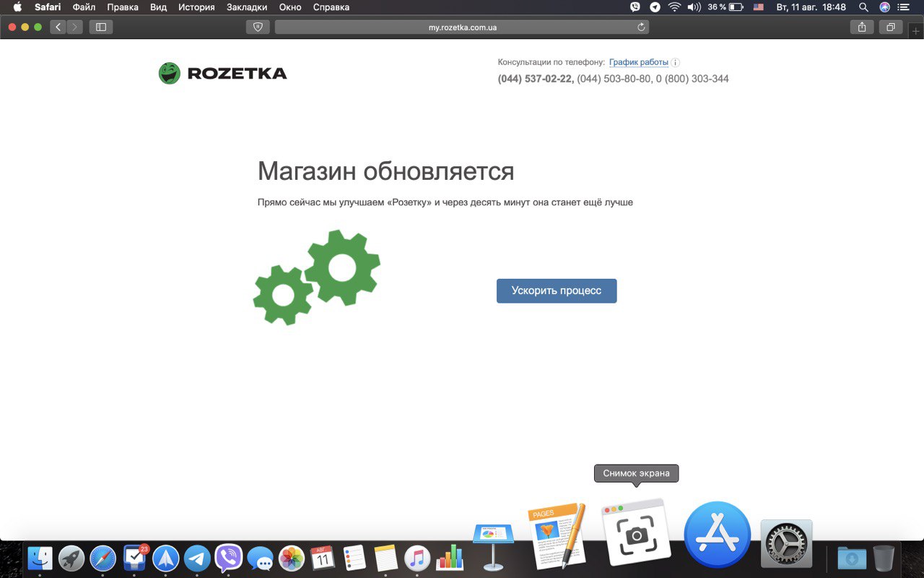
Task: Open the Downloads folder in Dock
Action: click(853, 558)
